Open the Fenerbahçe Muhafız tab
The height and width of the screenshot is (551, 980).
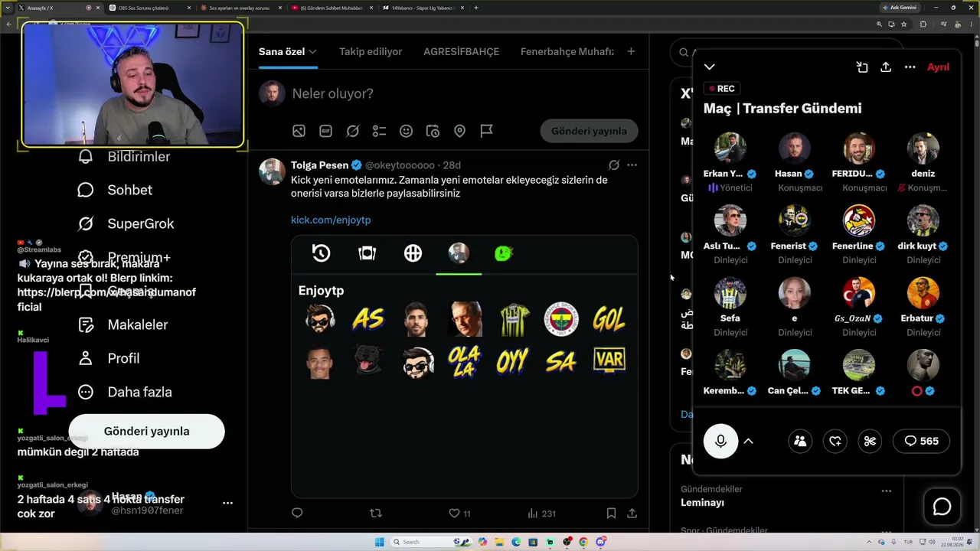point(567,51)
